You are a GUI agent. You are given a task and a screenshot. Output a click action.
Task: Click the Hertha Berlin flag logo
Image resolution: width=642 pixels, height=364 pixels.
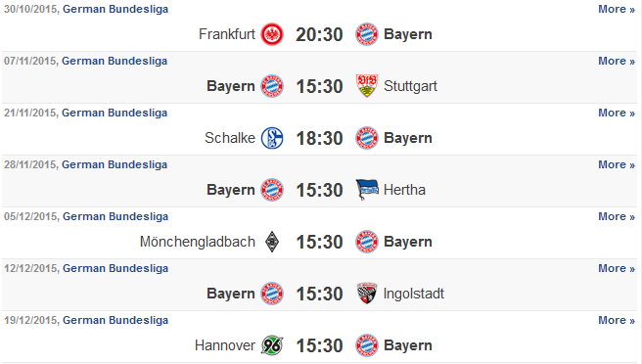click(367, 190)
